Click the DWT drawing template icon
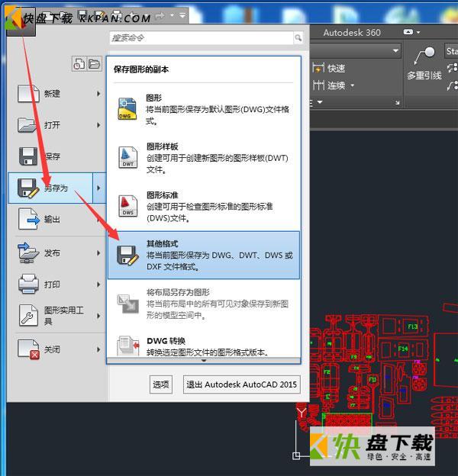 [x=127, y=157]
